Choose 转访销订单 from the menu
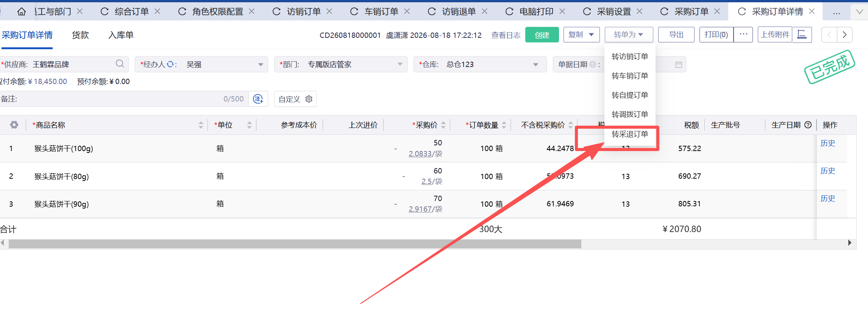 click(x=630, y=56)
